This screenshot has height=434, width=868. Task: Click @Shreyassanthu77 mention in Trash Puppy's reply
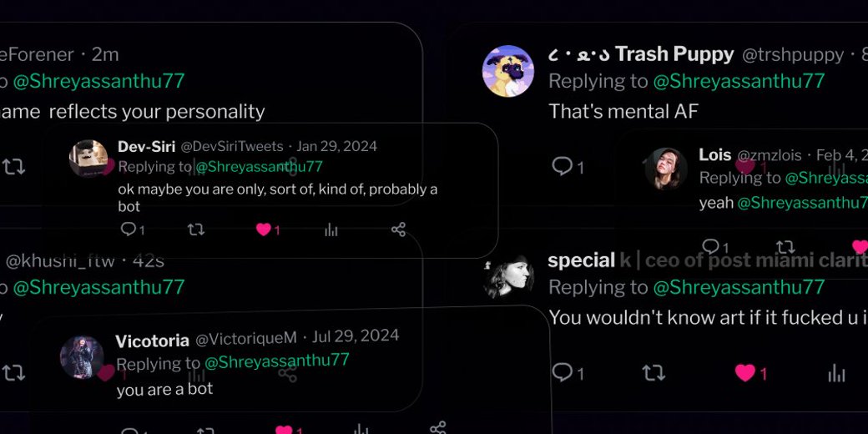click(739, 81)
